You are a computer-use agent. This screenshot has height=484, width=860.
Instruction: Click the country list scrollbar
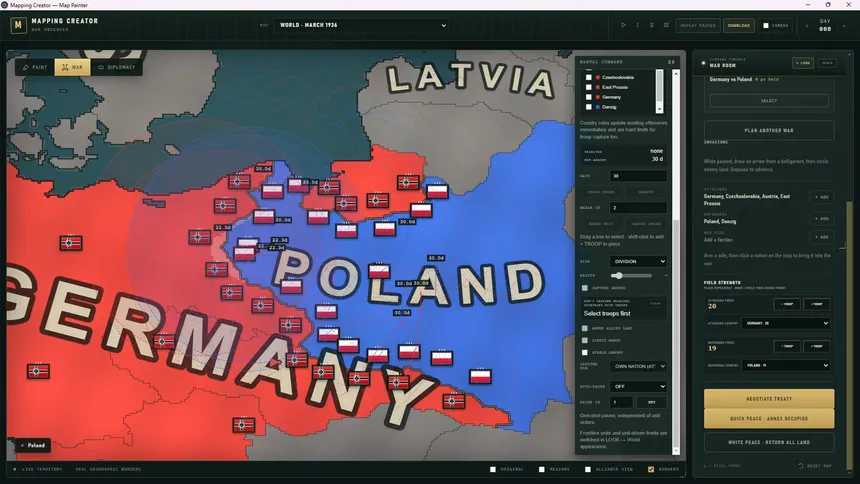[659, 91]
